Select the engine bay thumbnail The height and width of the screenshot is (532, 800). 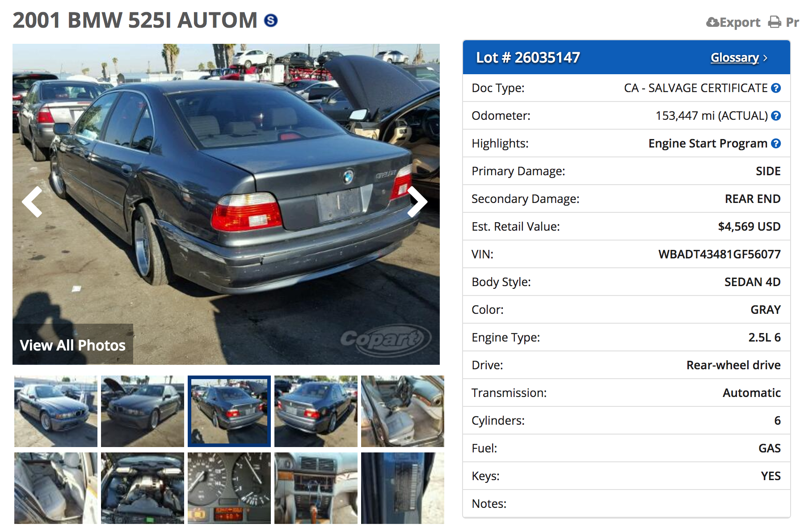[x=143, y=488]
